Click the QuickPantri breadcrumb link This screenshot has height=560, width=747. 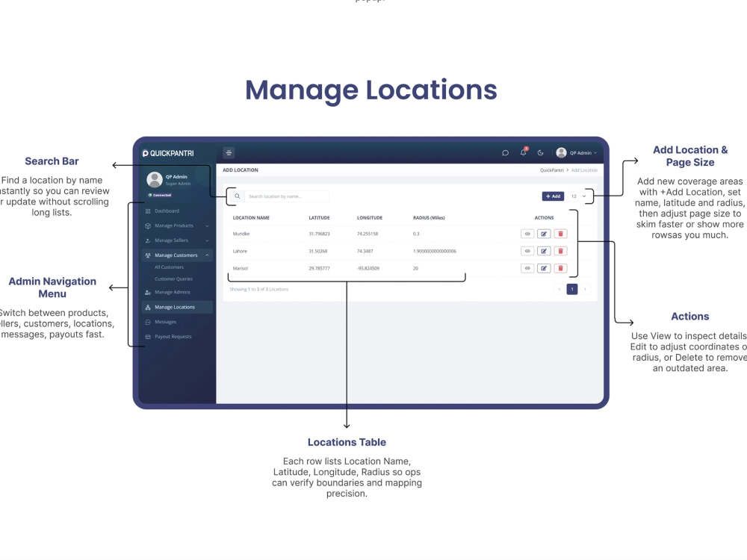pos(552,170)
